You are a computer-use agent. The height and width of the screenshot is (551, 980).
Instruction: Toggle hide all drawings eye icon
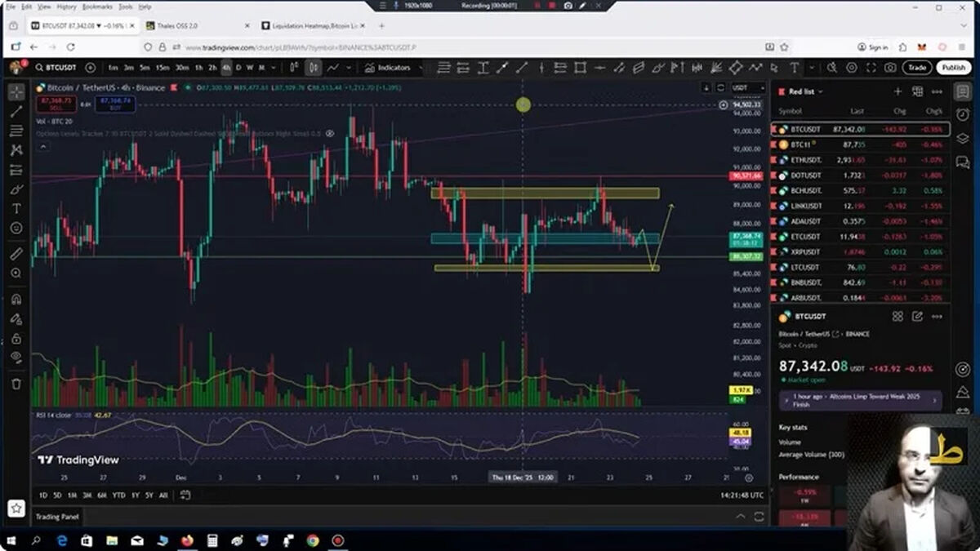point(16,358)
